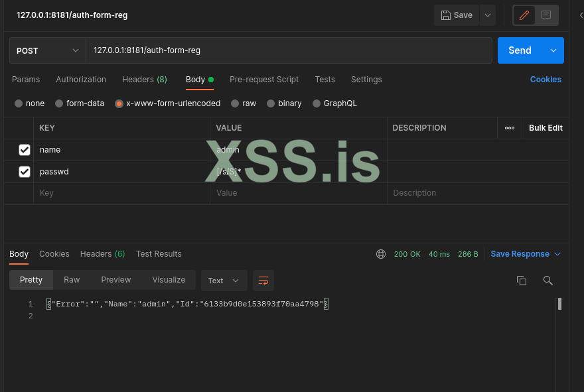Expand the Send button arrow dropdown
The width and height of the screenshot is (584, 392).
coord(553,50)
